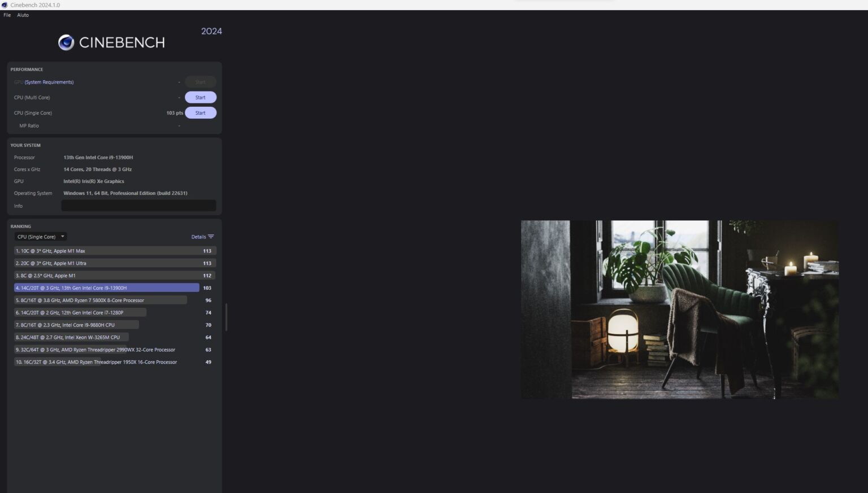Select ranking row 8C Apple M1
The image size is (868, 493).
pyautogui.click(x=115, y=276)
